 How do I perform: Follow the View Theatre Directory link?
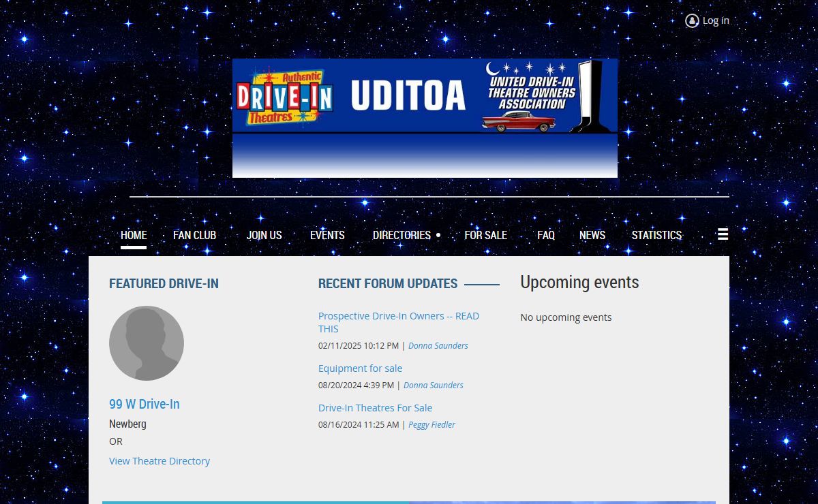160,461
